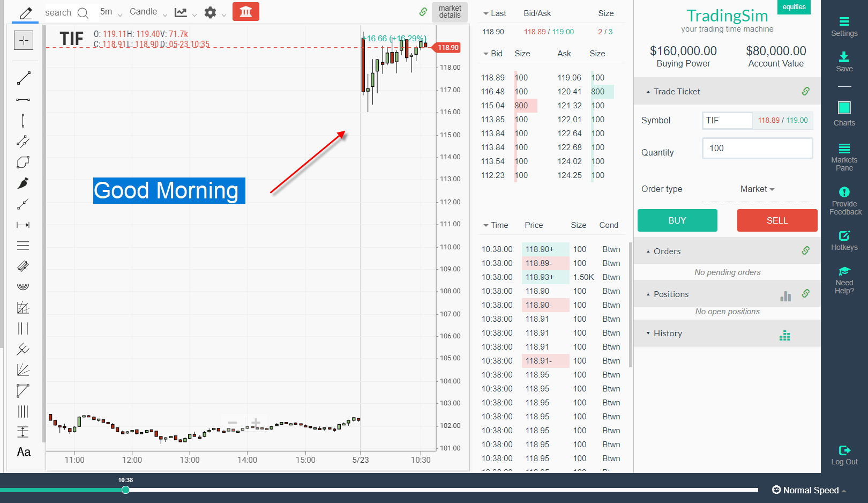Open the 5m timeframe dropdown

click(111, 11)
